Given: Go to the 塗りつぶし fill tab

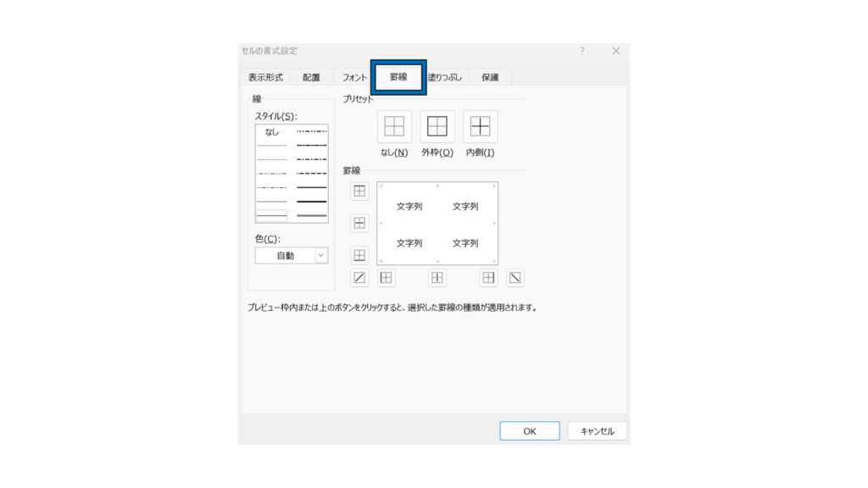Looking at the screenshot, I should (445, 77).
